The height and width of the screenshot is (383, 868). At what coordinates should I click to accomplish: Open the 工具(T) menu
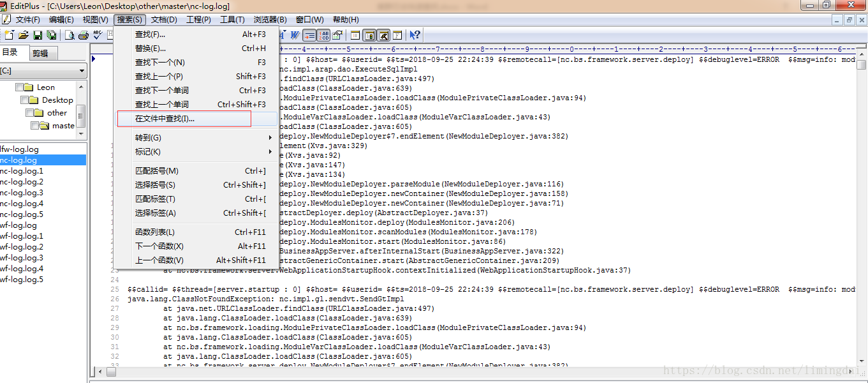[232, 20]
